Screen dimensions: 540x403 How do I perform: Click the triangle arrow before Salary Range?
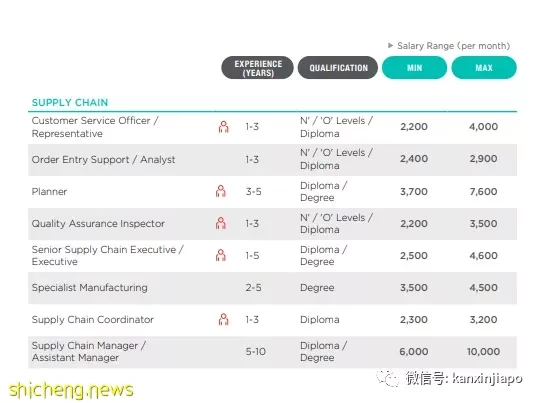click(391, 45)
